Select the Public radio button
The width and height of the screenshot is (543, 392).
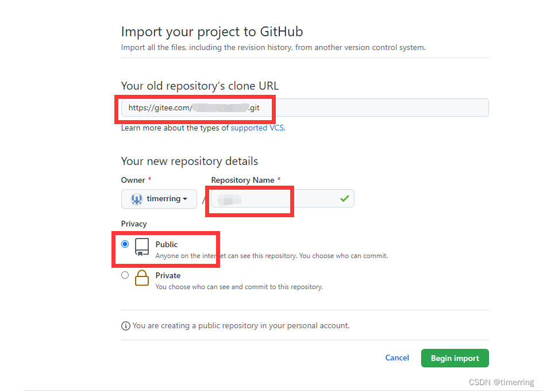(x=125, y=244)
